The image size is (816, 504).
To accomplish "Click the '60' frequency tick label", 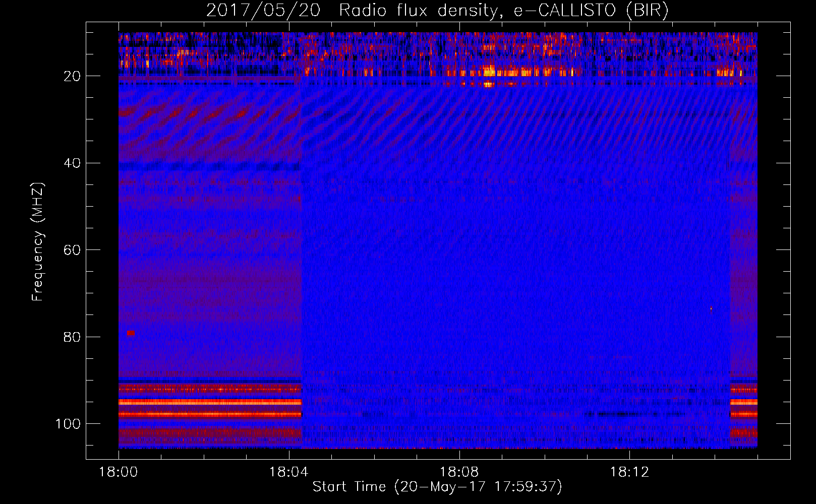I will click(x=72, y=250).
